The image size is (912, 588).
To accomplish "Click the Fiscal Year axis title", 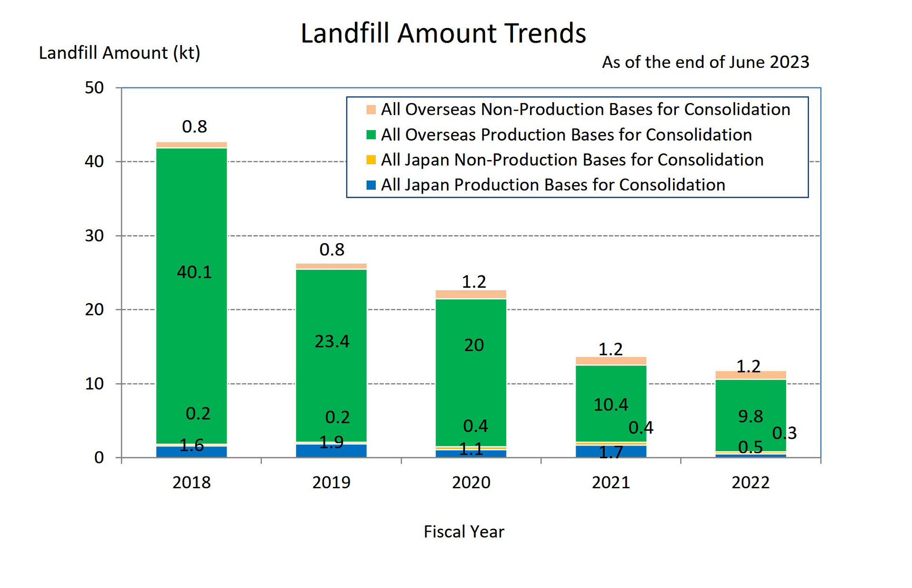I will pos(464,531).
